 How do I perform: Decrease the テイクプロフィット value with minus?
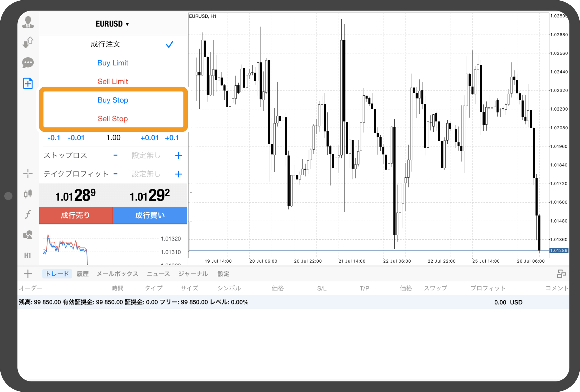[x=116, y=174]
